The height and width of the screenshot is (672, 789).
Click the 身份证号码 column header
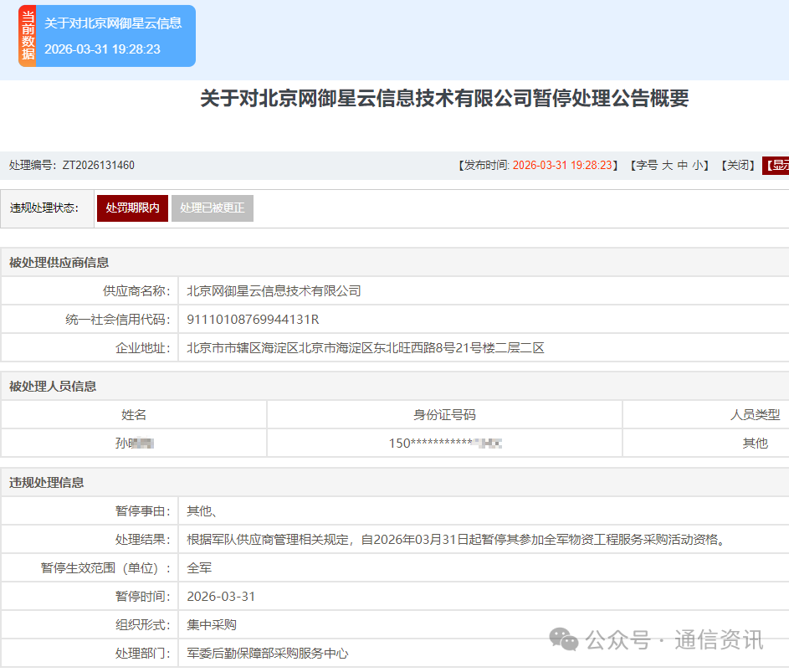pos(444,415)
